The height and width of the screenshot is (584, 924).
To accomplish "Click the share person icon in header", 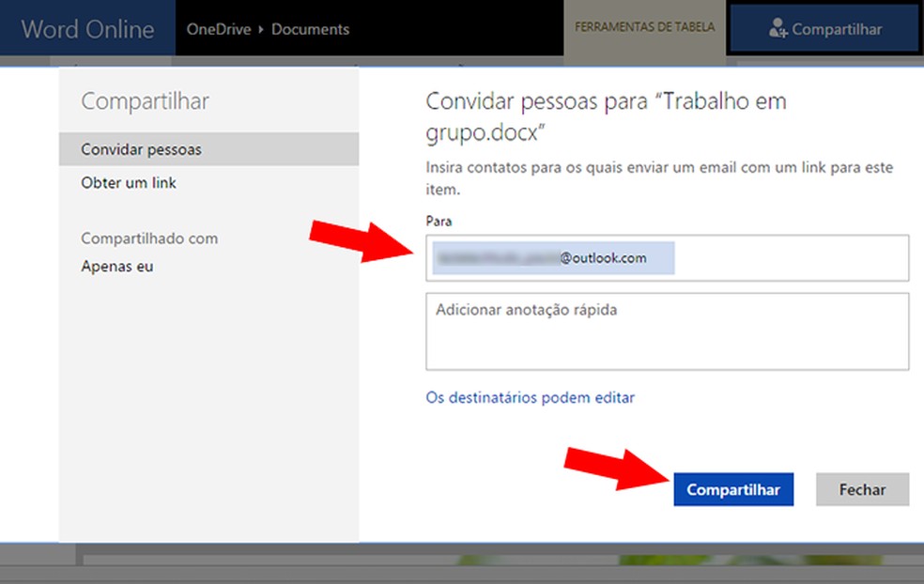I will pyautogui.click(x=778, y=27).
